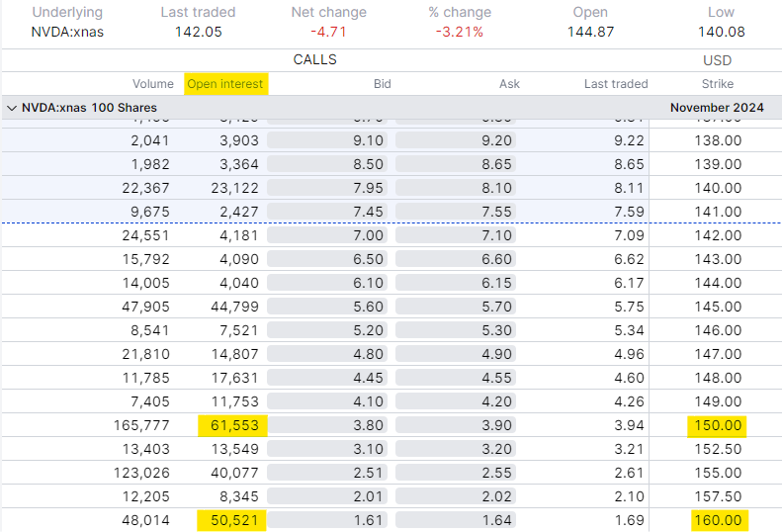
Task: Select the highlighted 160.00 strike cell
Action: click(x=719, y=520)
